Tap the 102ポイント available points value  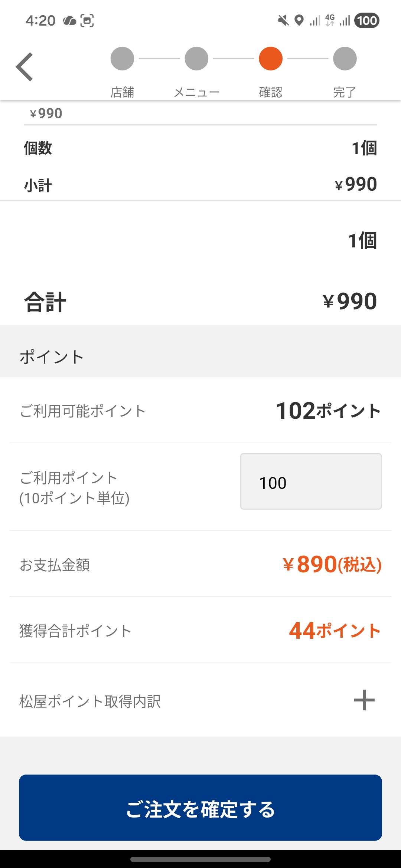(328, 411)
